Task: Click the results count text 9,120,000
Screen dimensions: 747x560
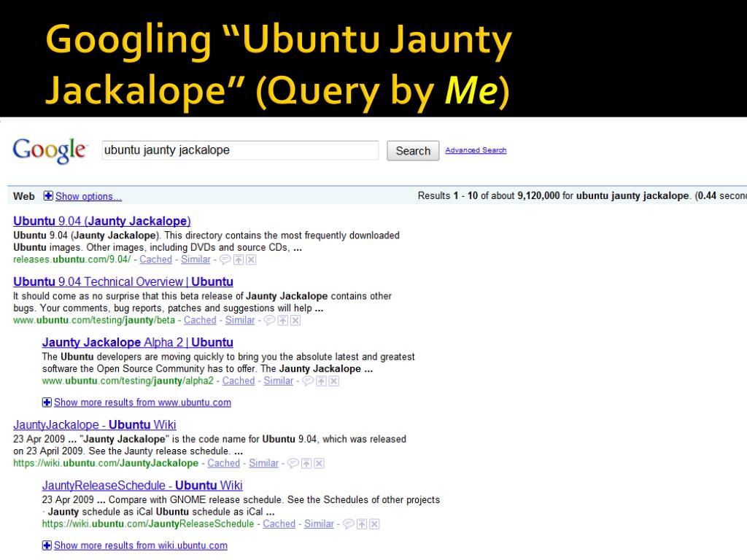Action: click(538, 195)
